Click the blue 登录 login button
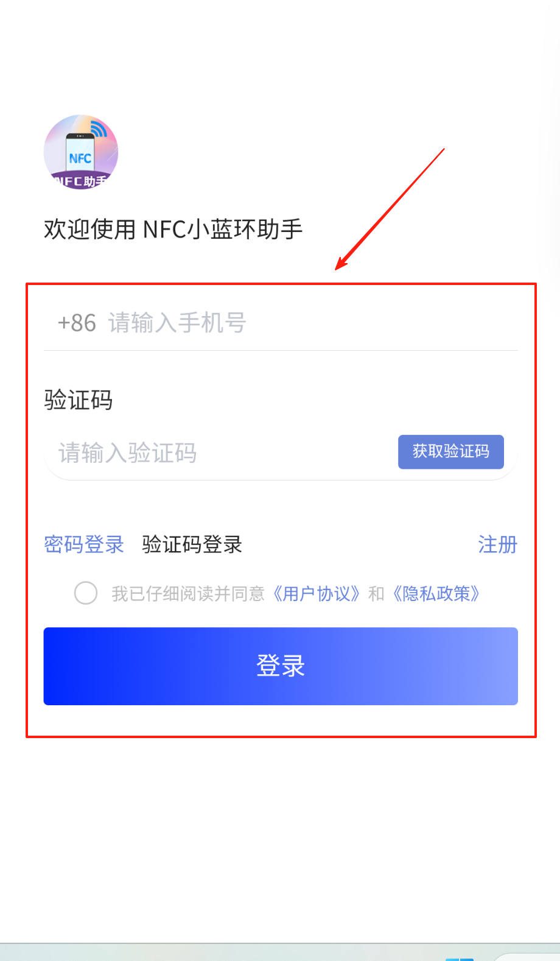 (x=281, y=666)
